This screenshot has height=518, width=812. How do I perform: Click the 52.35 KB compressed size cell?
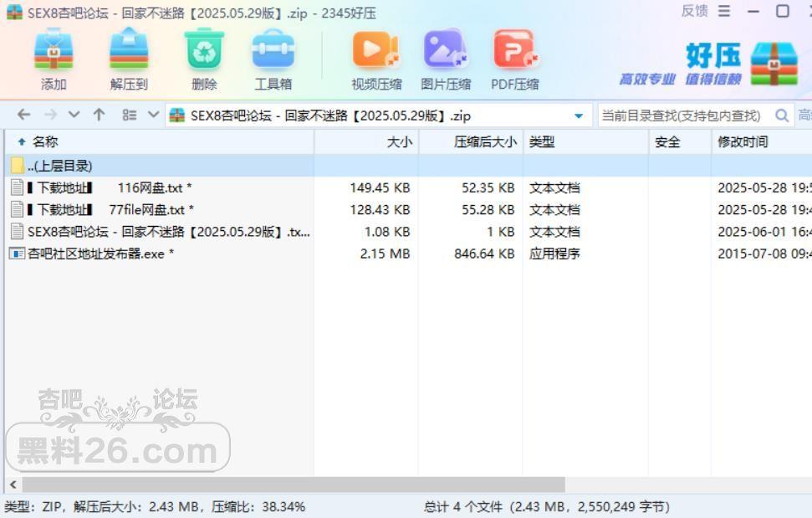point(488,187)
